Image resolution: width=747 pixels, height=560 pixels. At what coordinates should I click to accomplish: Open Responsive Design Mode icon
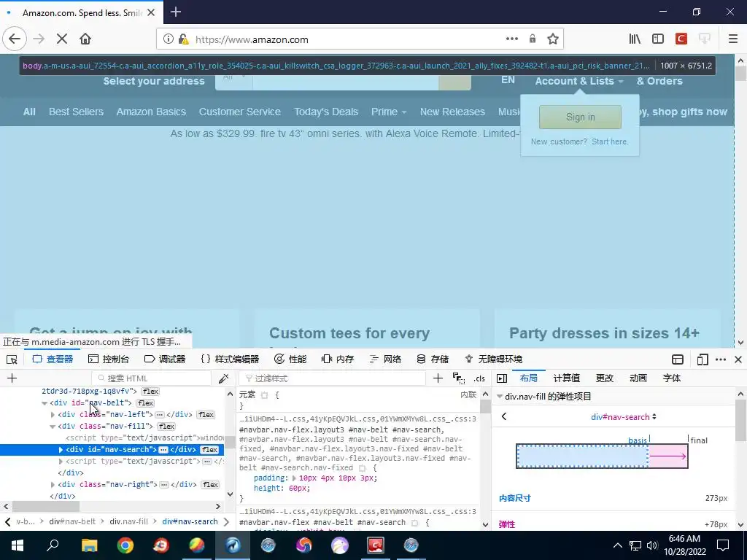703,359
